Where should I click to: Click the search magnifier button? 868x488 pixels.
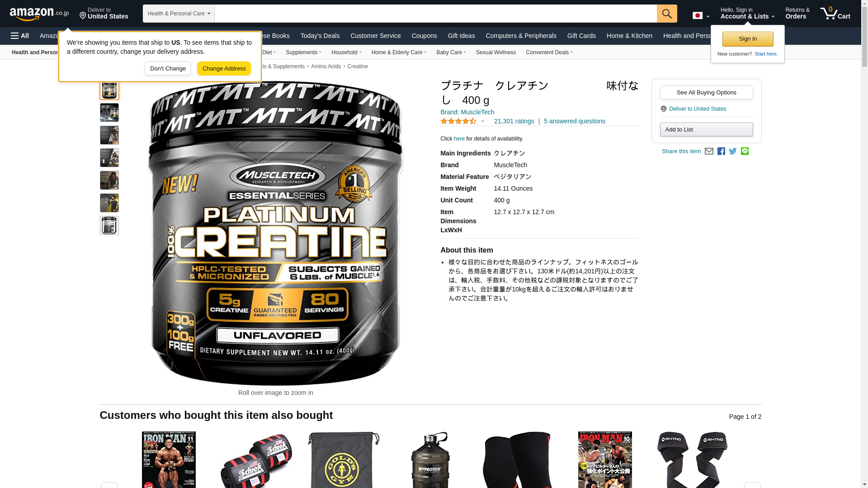click(x=667, y=14)
